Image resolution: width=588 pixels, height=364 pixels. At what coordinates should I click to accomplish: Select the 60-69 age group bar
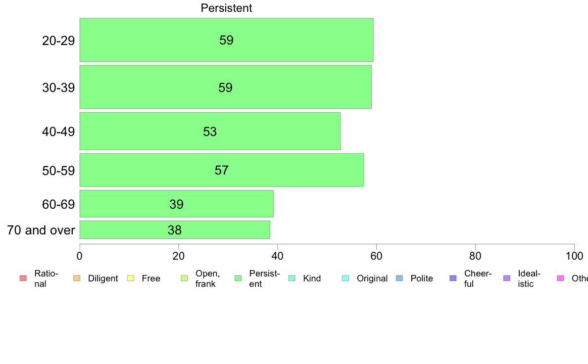click(x=176, y=204)
